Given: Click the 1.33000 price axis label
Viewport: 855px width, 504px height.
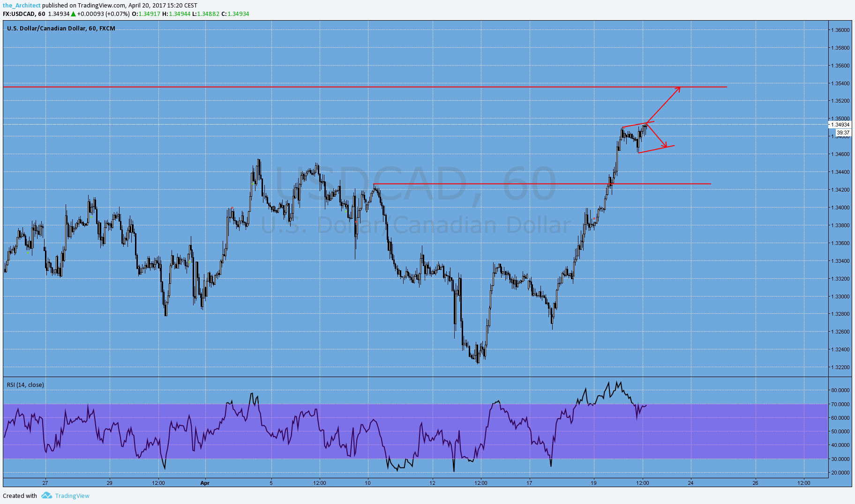Looking at the screenshot, I should [840, 296].
